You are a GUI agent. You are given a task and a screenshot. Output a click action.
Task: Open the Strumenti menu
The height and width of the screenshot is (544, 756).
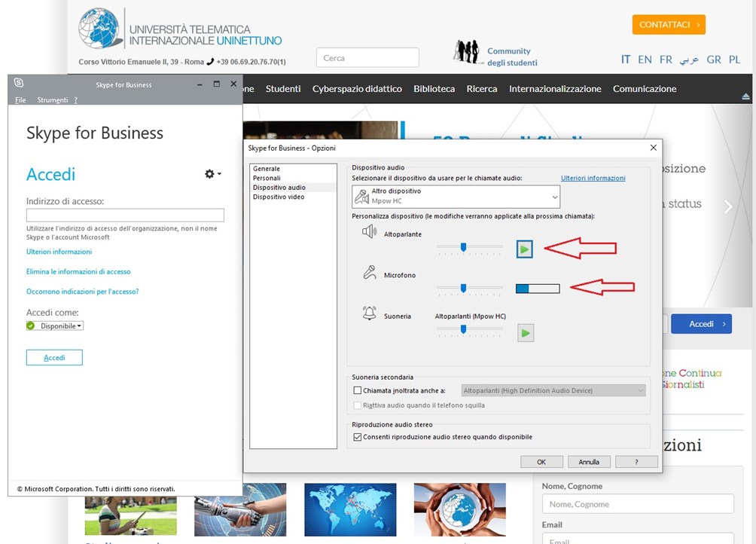pos(53,100)
